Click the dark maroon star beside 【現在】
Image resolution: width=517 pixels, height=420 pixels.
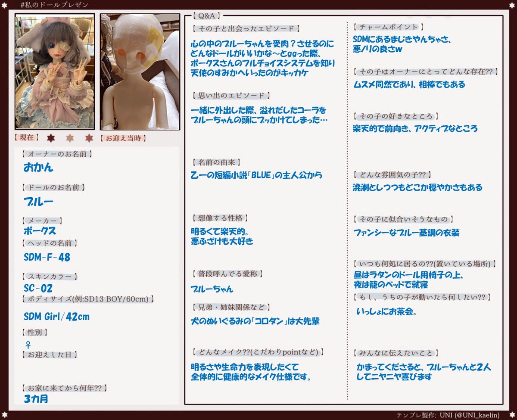point(51,138)
